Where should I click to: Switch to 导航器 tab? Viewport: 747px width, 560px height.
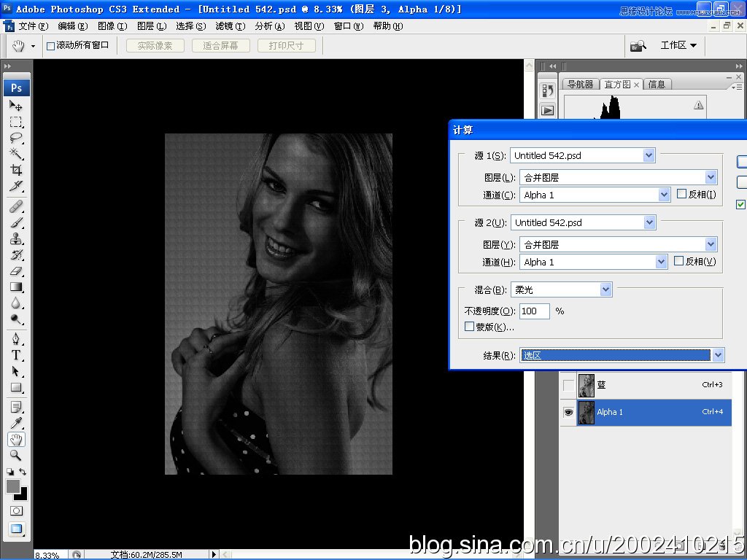[x=580, y=85]
